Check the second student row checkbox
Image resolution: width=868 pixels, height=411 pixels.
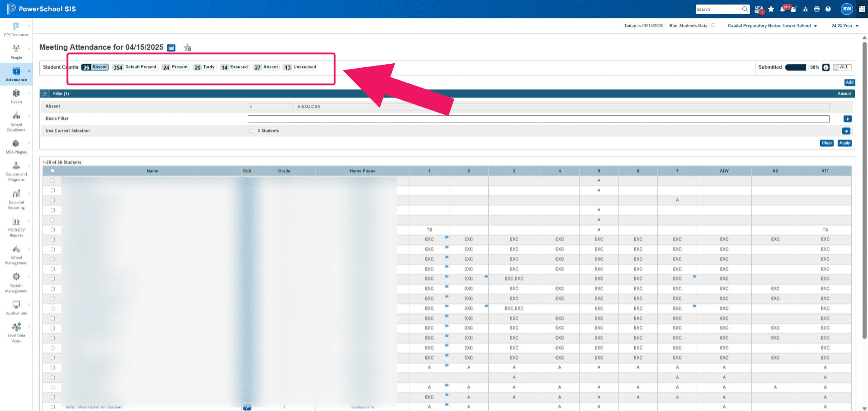pos(52,190)
